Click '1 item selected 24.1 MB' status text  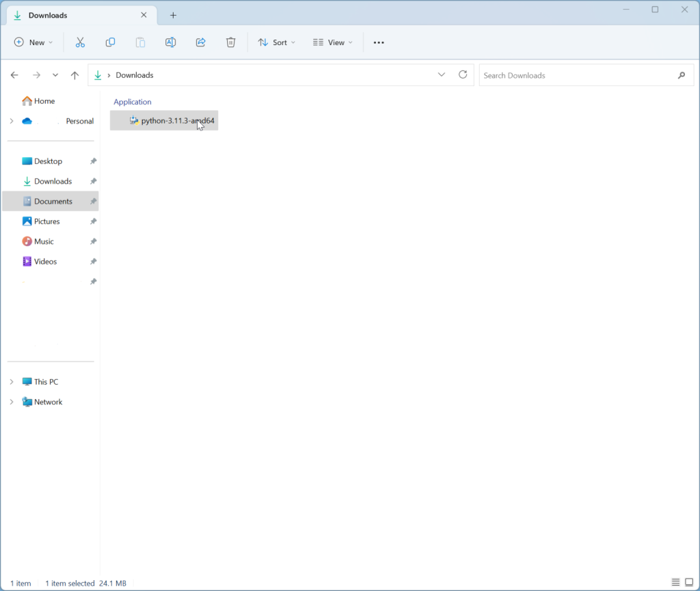click(x=85, y=583)
